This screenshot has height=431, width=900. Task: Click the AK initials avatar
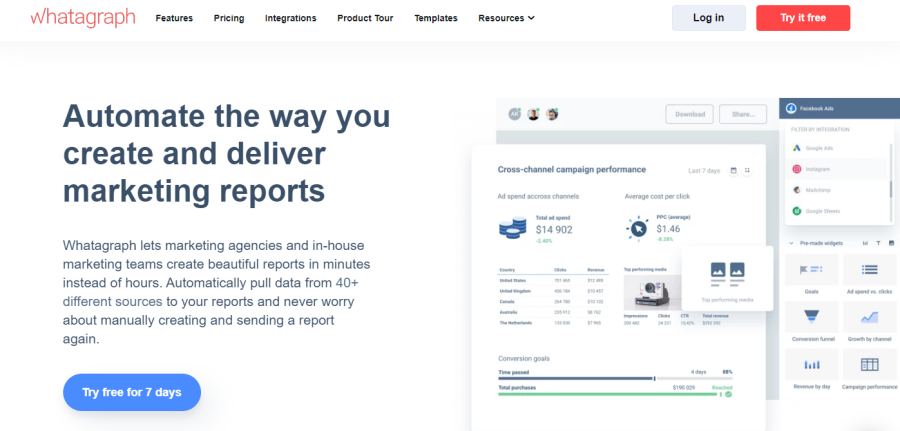[514, 114]
